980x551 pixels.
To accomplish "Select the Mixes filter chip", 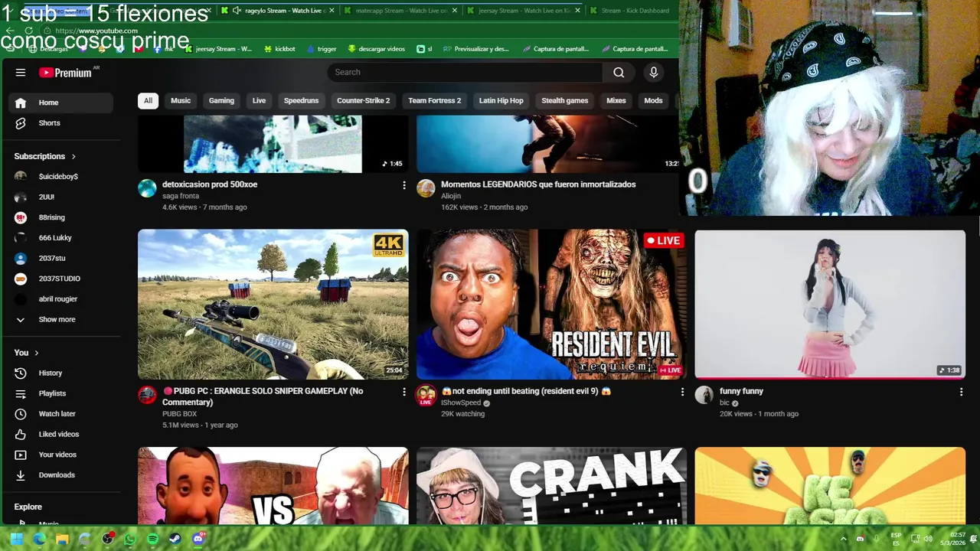I will click(616, 101).
